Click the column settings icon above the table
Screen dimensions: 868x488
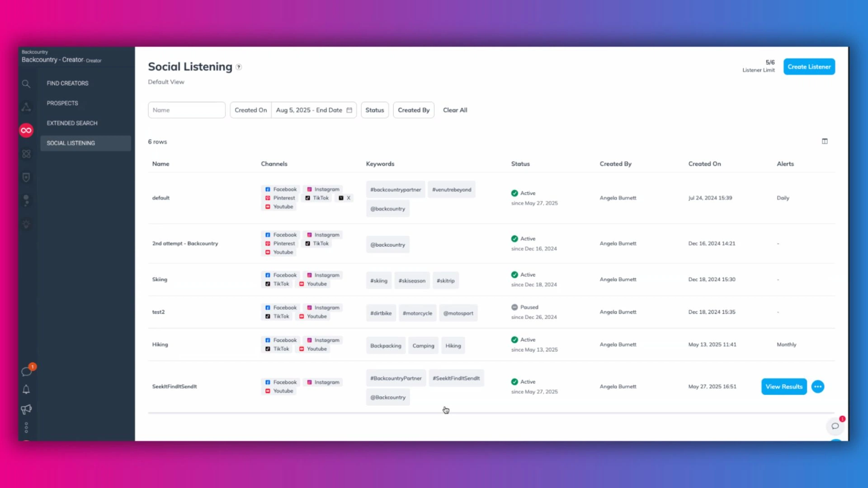point(825,141)
